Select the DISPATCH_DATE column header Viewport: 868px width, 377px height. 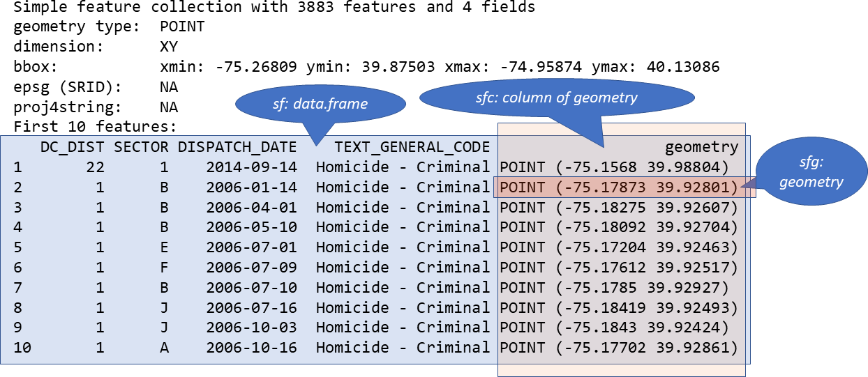click(237, 147)
